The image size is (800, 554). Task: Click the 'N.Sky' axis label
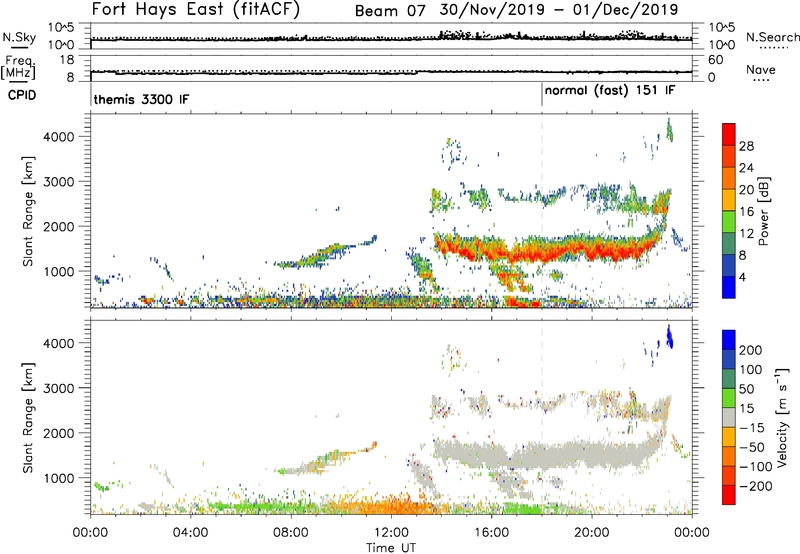click(x=19, y=37)
